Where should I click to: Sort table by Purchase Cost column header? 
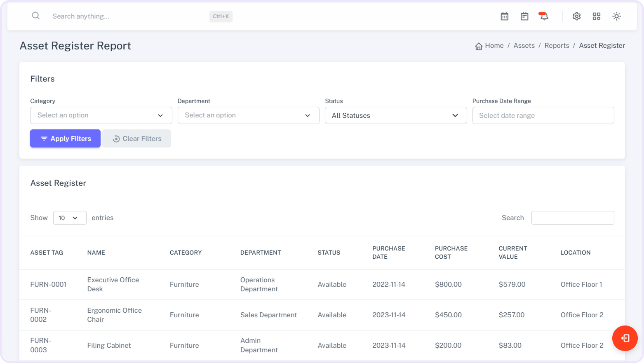click(x=451, y=253)
